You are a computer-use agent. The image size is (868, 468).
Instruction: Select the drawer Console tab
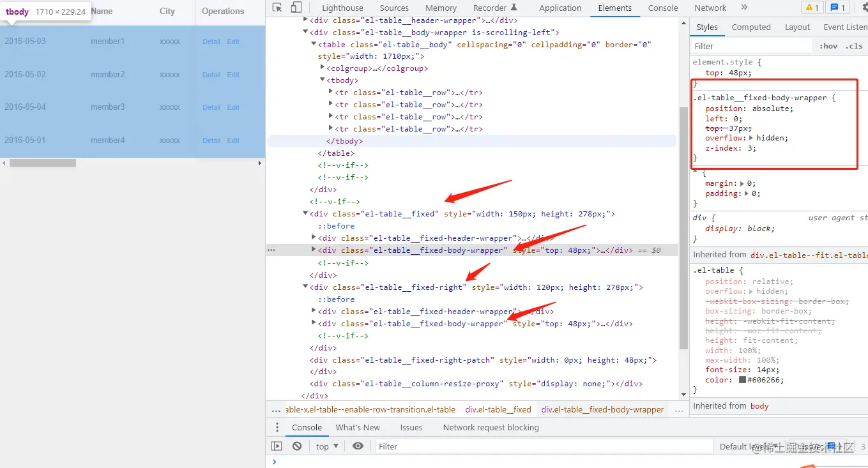click(307, 427)
